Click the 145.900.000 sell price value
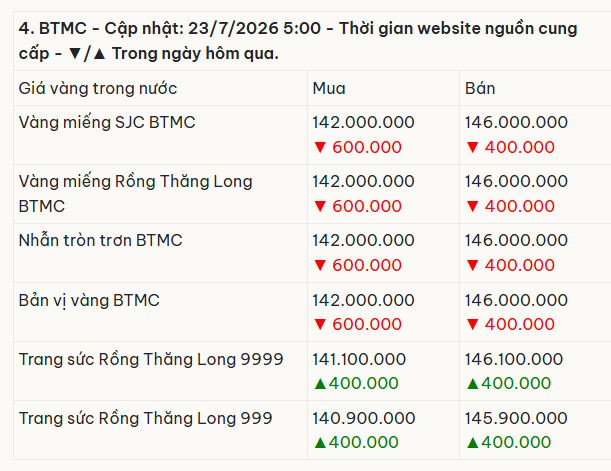Image resolution: width=611 pixels, height=471 pixels. [516, 418]
